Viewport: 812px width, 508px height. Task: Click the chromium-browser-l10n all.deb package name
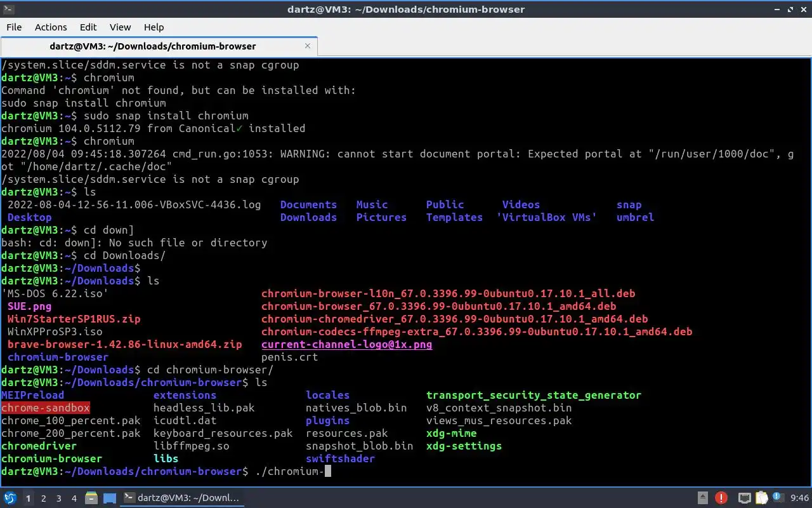coord(449,293)
